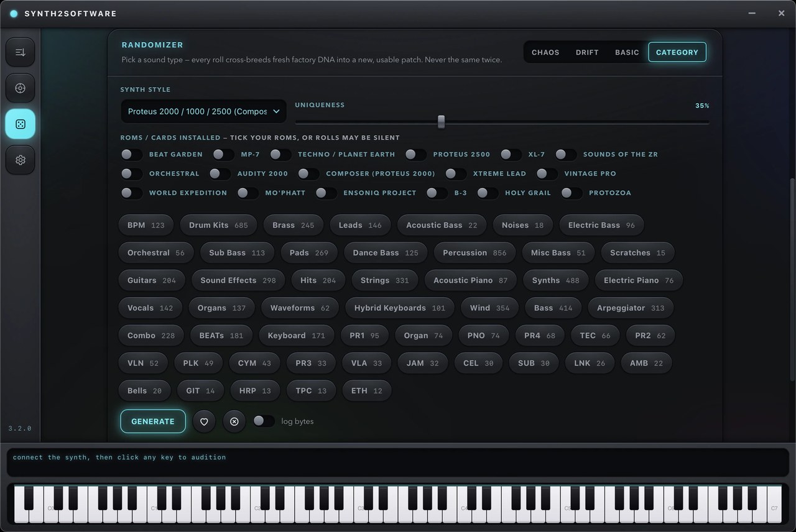Switch to the Basic mode tab
Image resolution: width=796 pixels, height=532 pixels.
pos(627,52)
